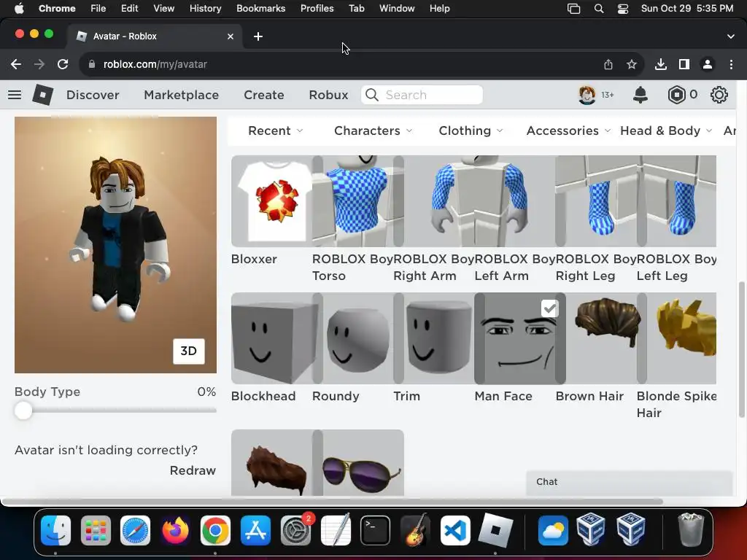The height and width of the screenshot is (560, 747).
Task: Open Launchpad from the dock
Action: (x=96, y=530)
